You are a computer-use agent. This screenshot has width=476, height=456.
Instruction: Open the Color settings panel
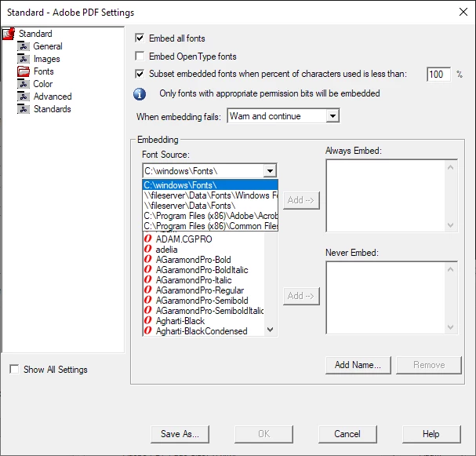pyautogui.click(x=43, y=84)
